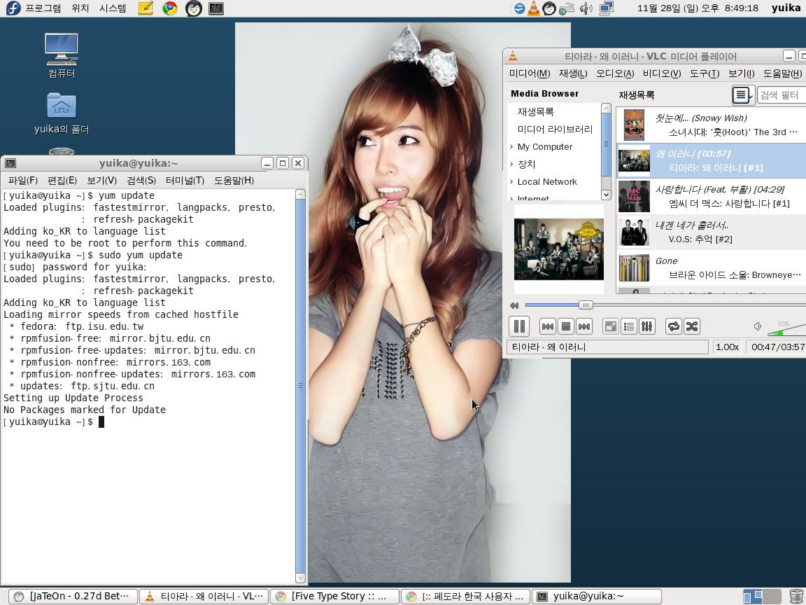
Task: Switch to Five Type Story Chrome taskbar window
Action: [x=334, y=596]
